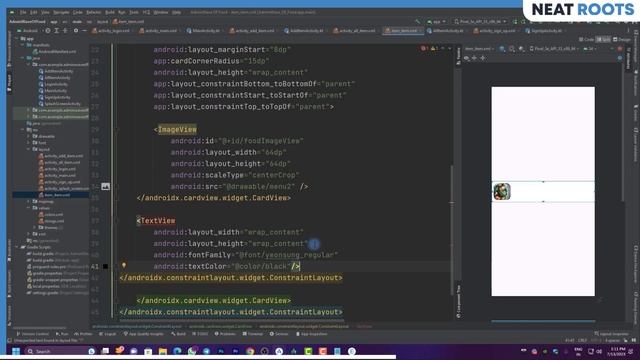
Task: Open the File menu
Action: click(x=23, y=12)
